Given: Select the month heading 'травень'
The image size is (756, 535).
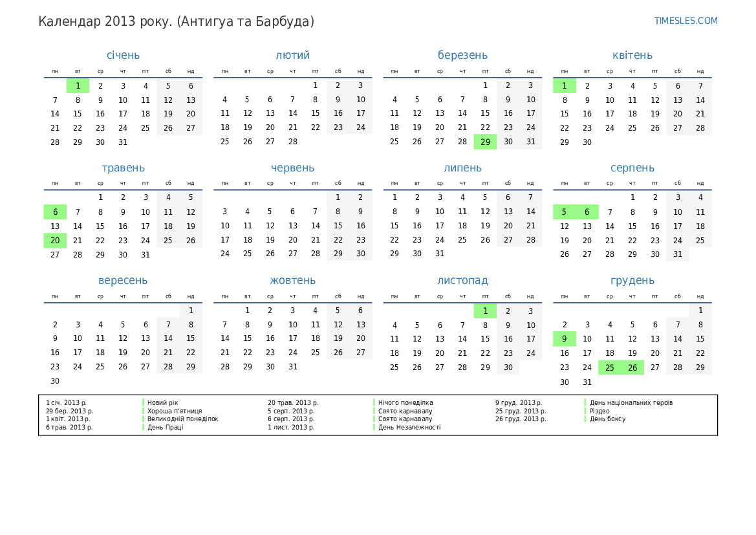Looking at the screenshot, I should [123, 168].
